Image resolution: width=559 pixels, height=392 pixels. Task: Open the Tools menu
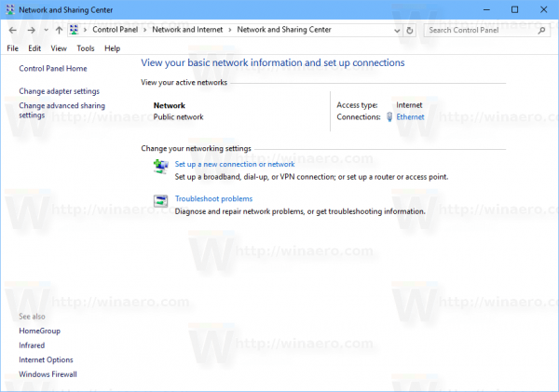[86, 48]
